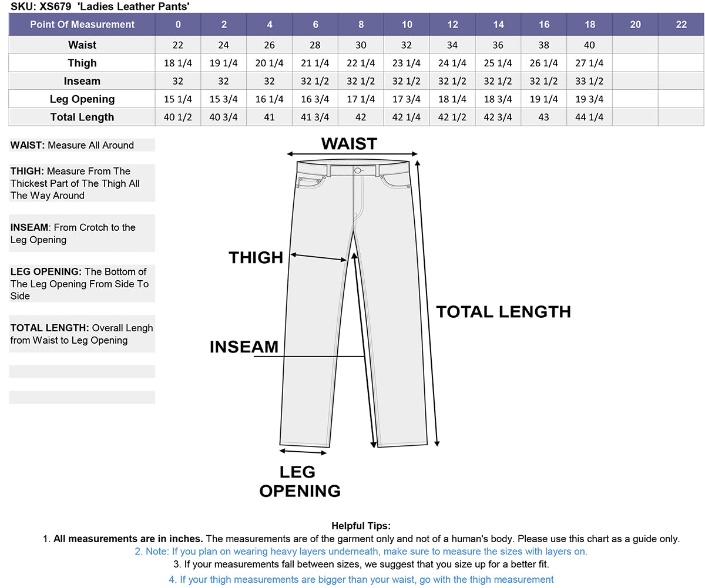Click the INSEAM label beside pants diagram

pyautogui.click(x=244, y=347)
